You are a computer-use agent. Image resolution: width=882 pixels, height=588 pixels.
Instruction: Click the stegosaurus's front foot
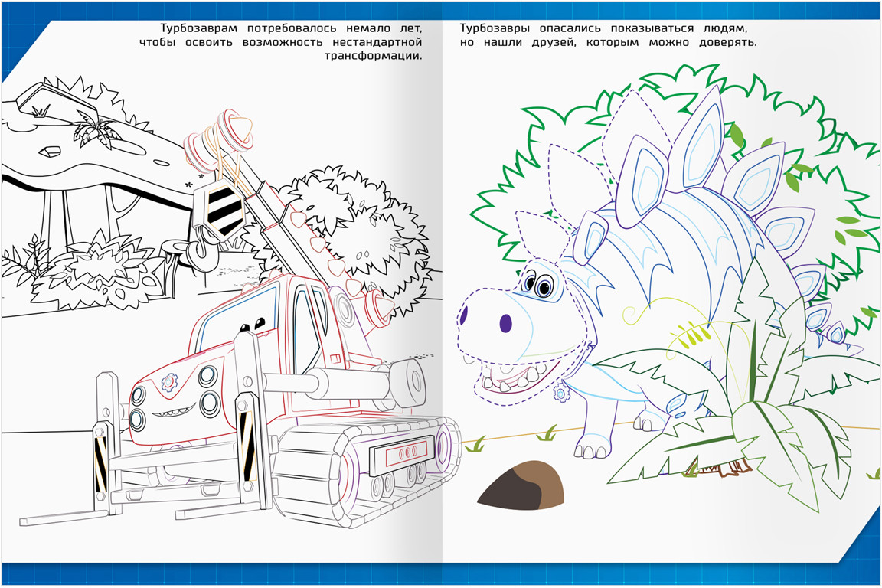[591, 446]
